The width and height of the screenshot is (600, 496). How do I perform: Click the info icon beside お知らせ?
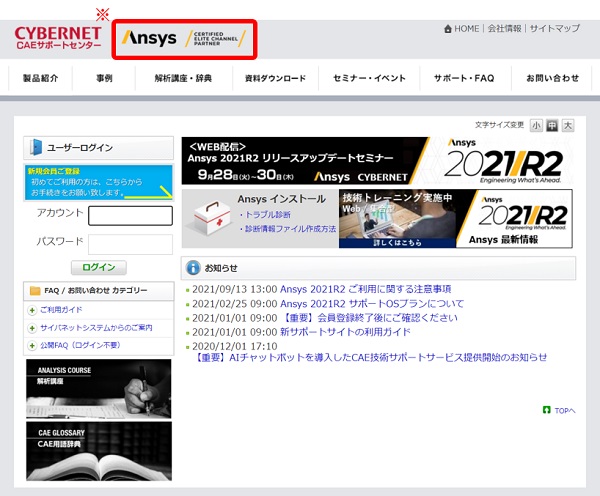click(193, 268)
